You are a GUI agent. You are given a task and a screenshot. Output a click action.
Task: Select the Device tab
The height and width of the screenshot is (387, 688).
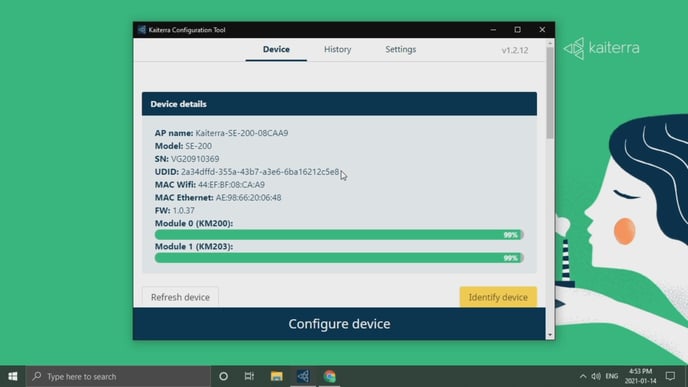point(276,50)
